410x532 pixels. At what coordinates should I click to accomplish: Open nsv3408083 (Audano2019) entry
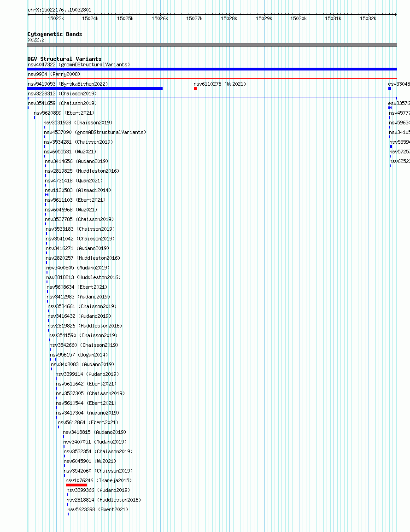pyautogui.click(x=83, y=364)
